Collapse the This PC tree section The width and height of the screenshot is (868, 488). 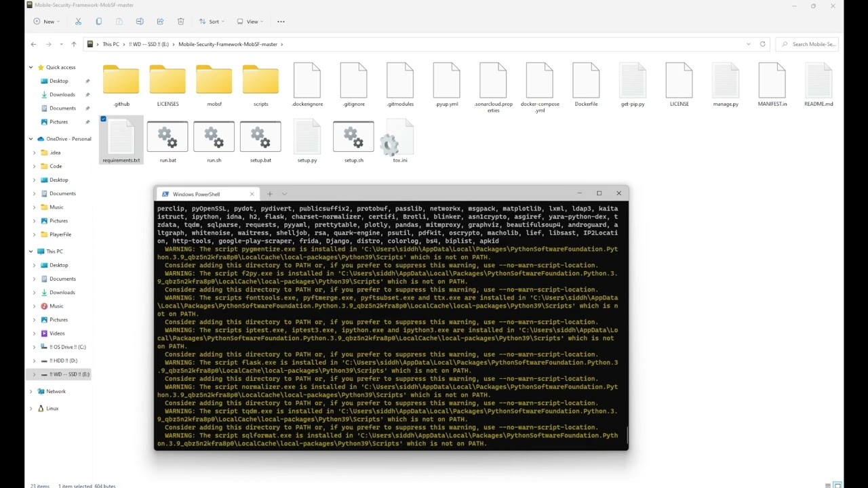click(x=31, y=251)
